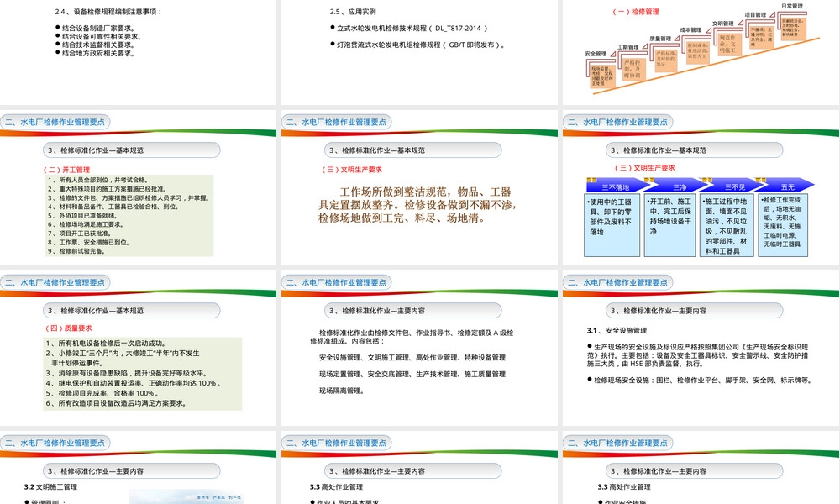Click the "二、水电厂检修作业管理要点" header on the 3.2 文明施工管理 slide

pos(55,443)
